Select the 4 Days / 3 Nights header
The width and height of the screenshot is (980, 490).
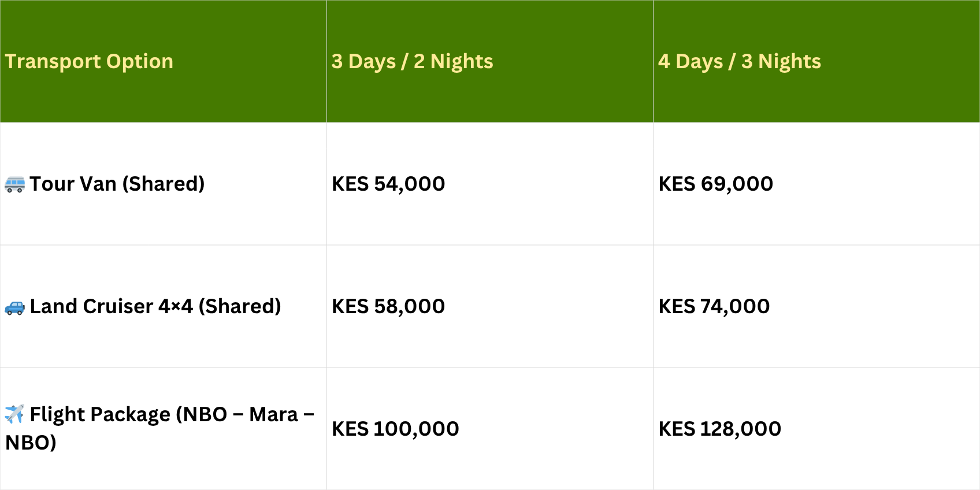point(739,61)
